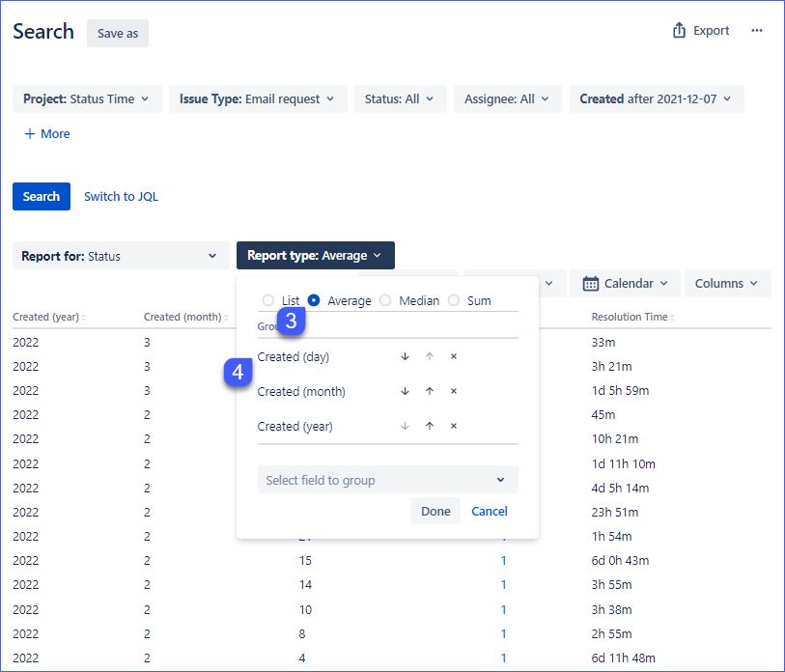The image size is (785, 672).
Task: Click the 6d 11h 48m resolution time
Action: [624, 658]
